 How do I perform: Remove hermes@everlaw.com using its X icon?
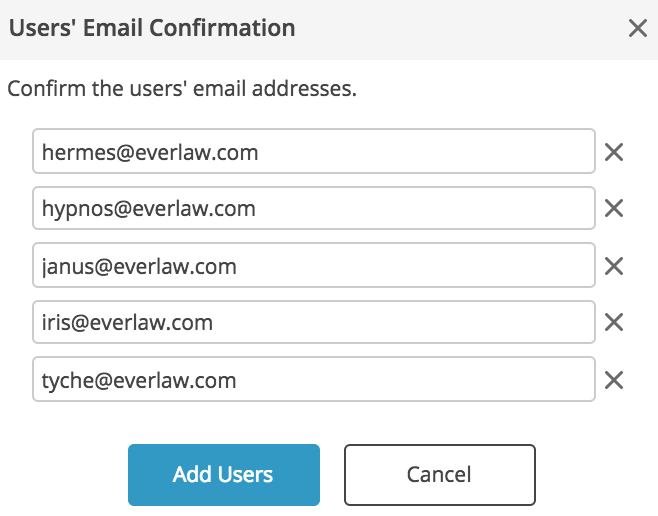614,152
